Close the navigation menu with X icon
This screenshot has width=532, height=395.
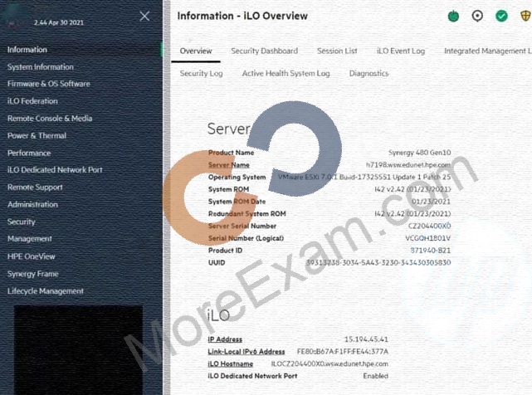[144, 16]
